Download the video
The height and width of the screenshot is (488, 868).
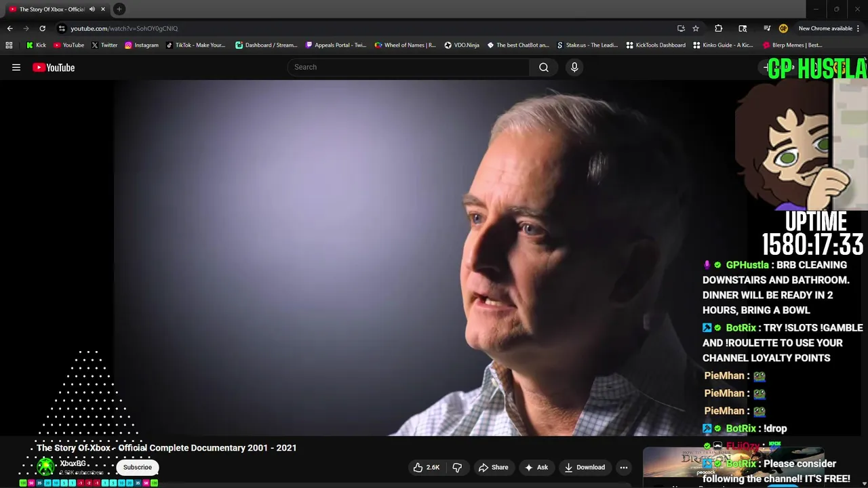point(585,467)
